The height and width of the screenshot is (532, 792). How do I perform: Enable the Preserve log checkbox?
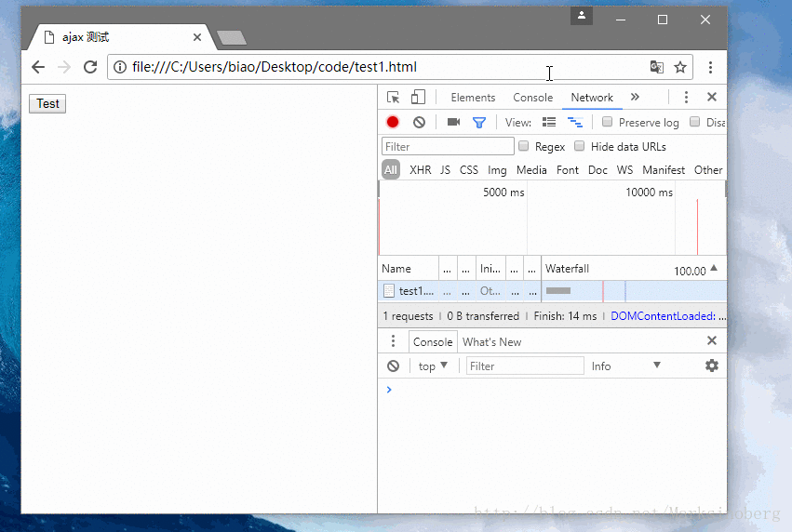[608, 122]
